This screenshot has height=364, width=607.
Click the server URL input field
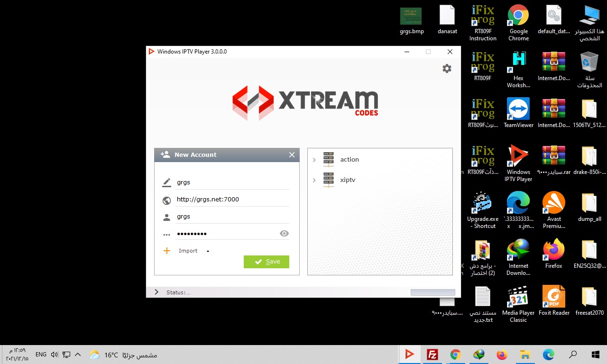[x=231, y=200]
